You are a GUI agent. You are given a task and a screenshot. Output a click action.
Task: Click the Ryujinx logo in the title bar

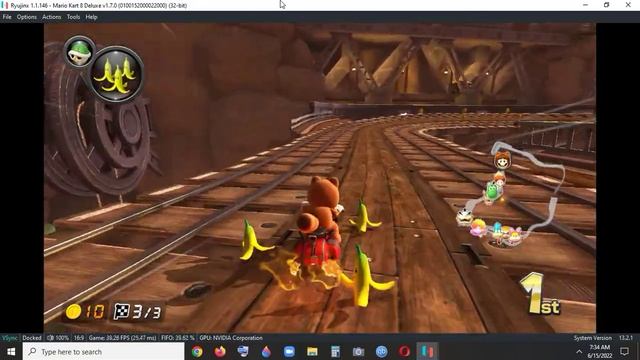4,5
